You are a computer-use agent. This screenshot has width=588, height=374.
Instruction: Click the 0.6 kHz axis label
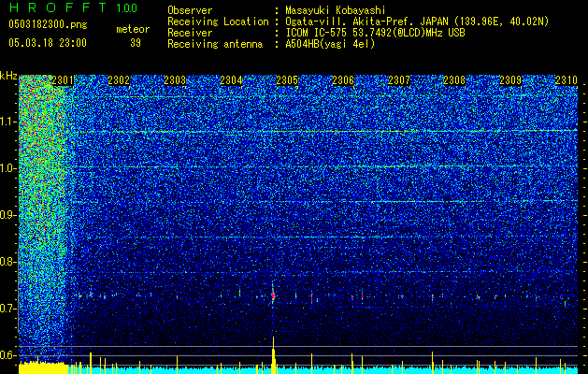[x=8, y=355]
